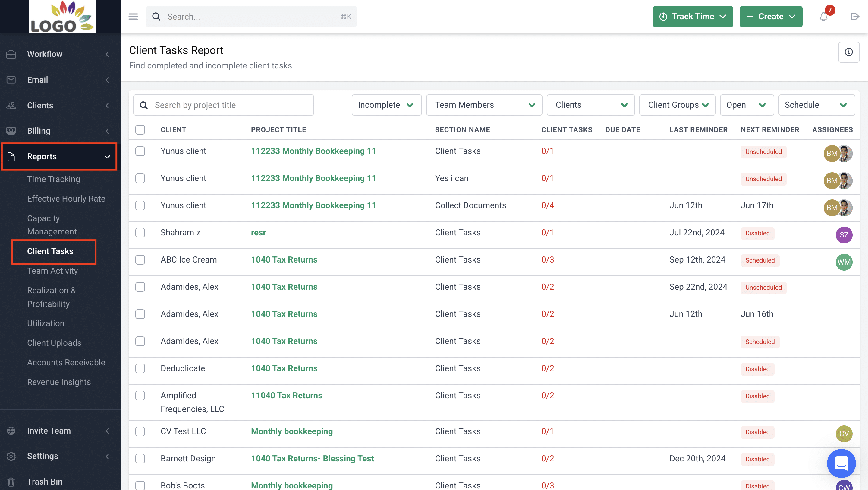This screenshot has width=868, height=490.
Task: Open Time Tracking report in sidebar
Action: coord(54,179)
